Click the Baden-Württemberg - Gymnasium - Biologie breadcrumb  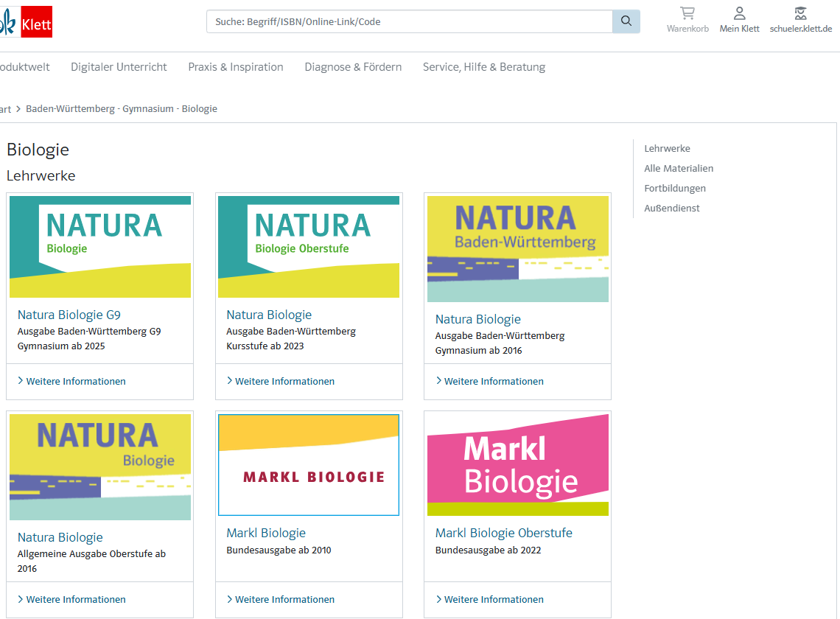coord(122,109)
